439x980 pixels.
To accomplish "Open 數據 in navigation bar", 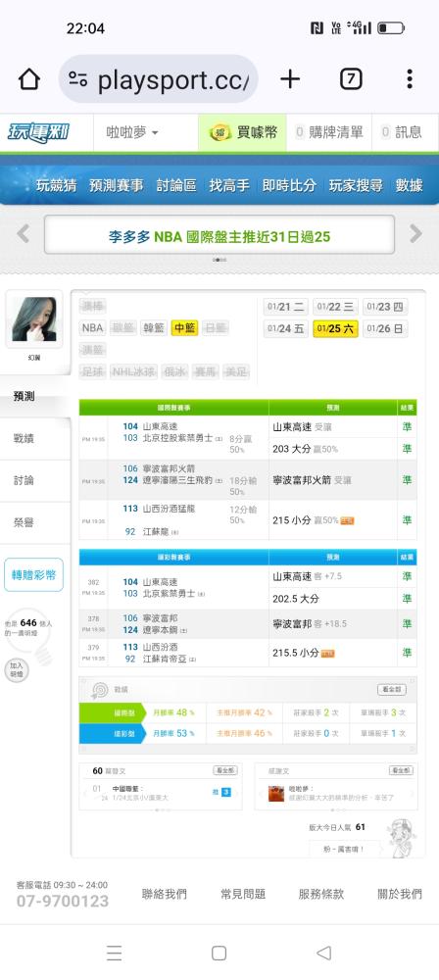I will [x=409, y=185].
